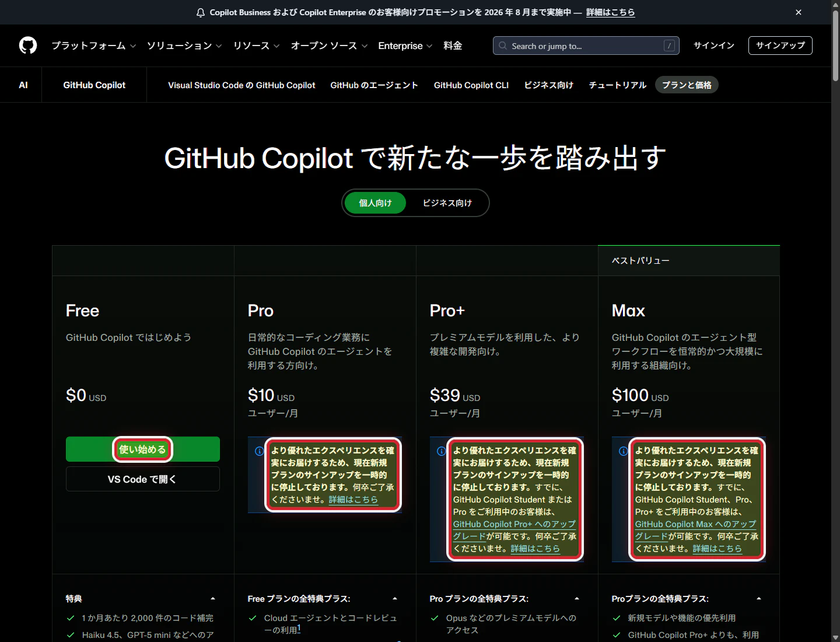The image size is (840, 642).
Task: Open 詳細はこちら link in the Max plan notice
Action: click(x=717, y=549)
